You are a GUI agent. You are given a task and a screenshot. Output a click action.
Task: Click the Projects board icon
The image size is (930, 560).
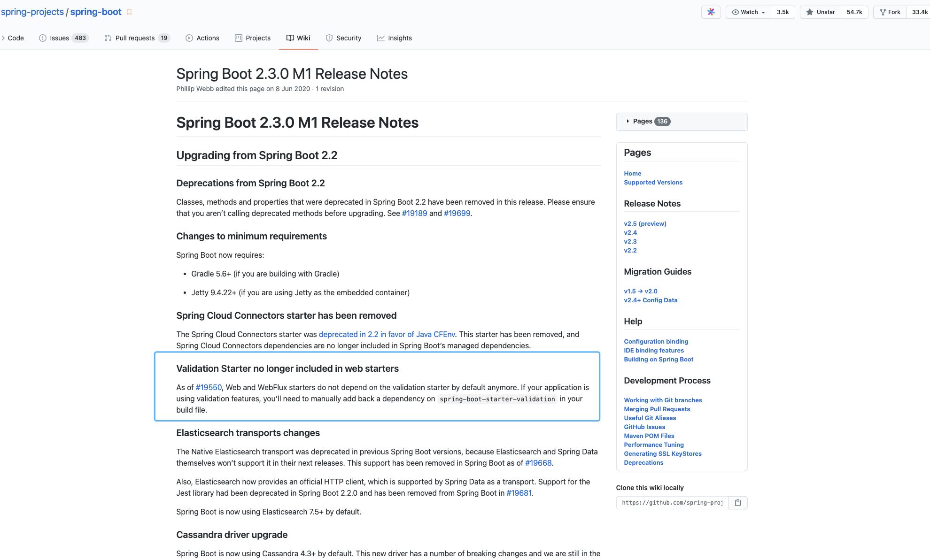coord(239,38)
